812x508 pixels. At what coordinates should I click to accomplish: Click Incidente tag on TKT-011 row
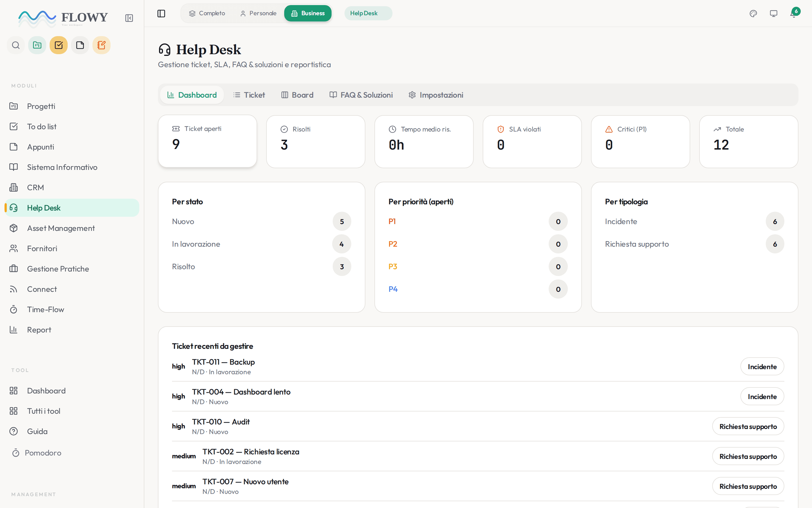(x=762, y=367)
